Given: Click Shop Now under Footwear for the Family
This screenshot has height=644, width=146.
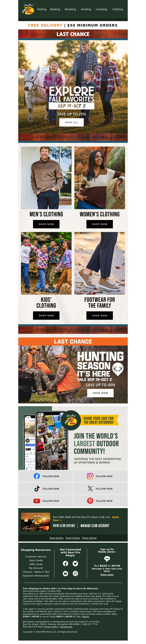Looking at the screenshot, I should [x=100, y=315].
